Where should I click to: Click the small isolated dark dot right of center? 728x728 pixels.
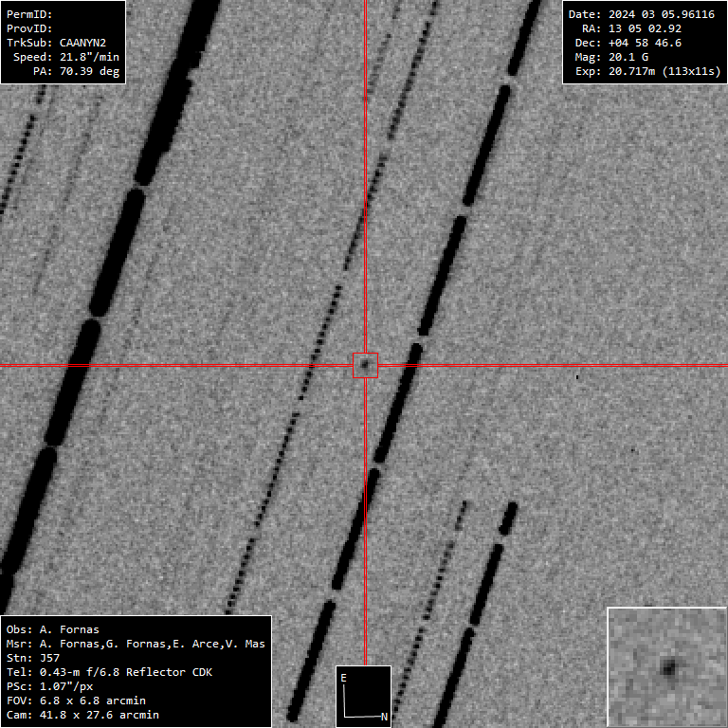pos(577,377)
